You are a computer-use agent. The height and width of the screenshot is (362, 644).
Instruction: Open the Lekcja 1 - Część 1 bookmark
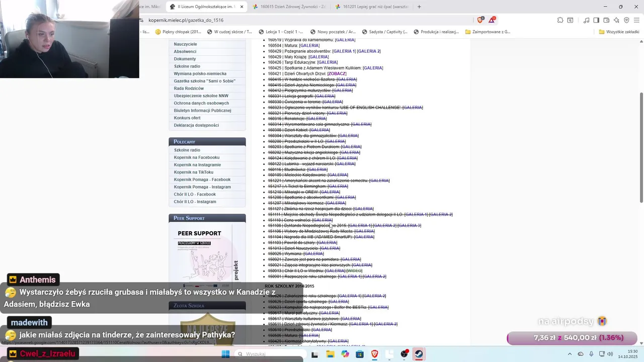[281, 32]
